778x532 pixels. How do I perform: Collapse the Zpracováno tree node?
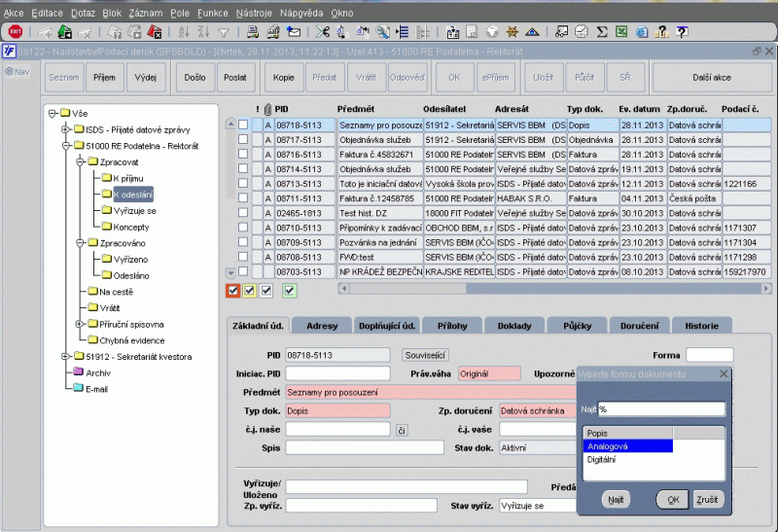(80, 243)
